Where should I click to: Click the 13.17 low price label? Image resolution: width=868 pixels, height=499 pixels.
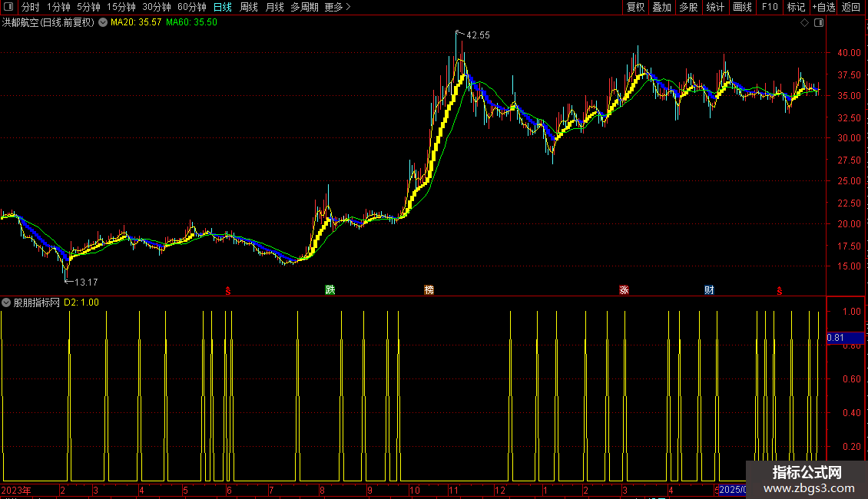(x=86, y=283)
